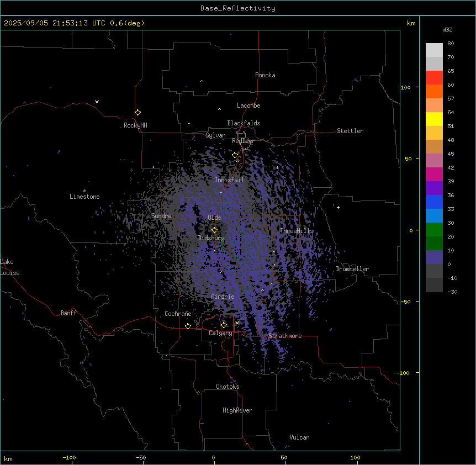Click the yellow diamond marker above Calgary label
Viewport: 476px width, 465px height.
click(x=224, y=325)
